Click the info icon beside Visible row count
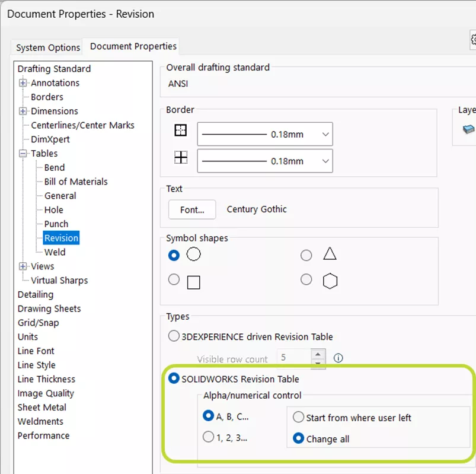The width and height of the screenshot is (476, 474). pyautogui.click(x=337, y=358)
